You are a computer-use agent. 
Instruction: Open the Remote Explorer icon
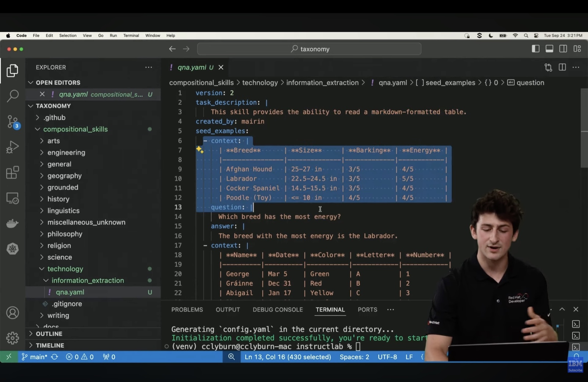coord(12,198)
